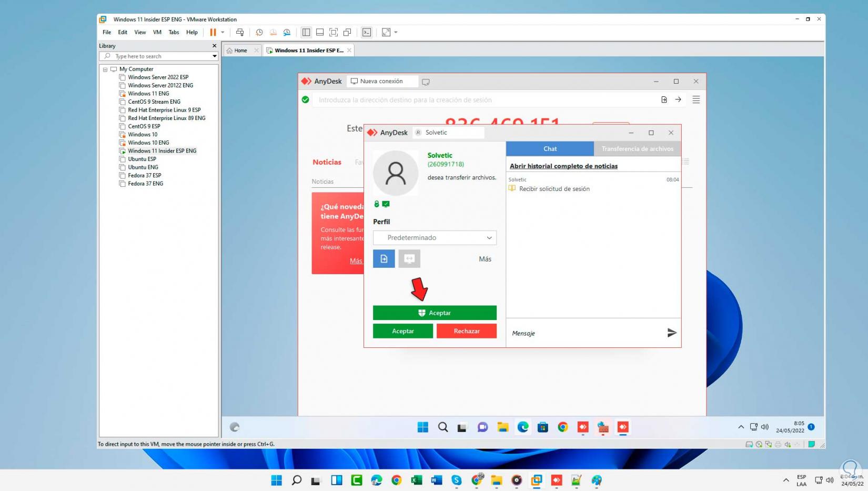Add a new AnyDesk tab

pyautogui.click(x=426, y=82)
